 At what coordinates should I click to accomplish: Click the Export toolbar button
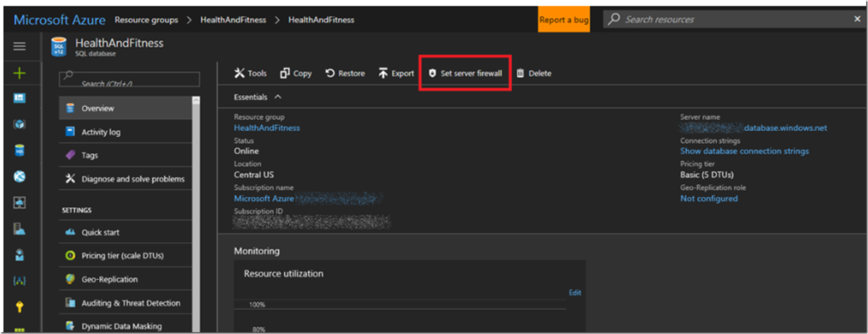click(396, 73)
